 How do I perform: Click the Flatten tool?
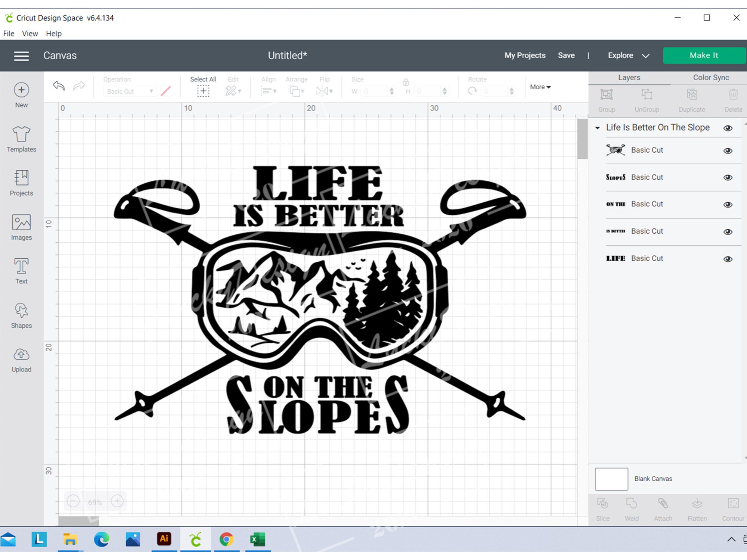point(697,508)
